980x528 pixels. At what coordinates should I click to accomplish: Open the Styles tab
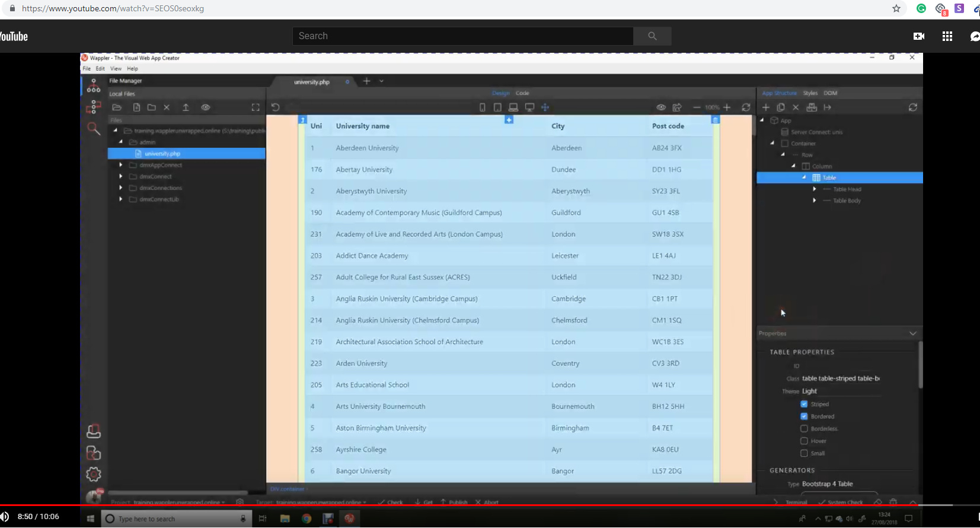tap(810, 93)
